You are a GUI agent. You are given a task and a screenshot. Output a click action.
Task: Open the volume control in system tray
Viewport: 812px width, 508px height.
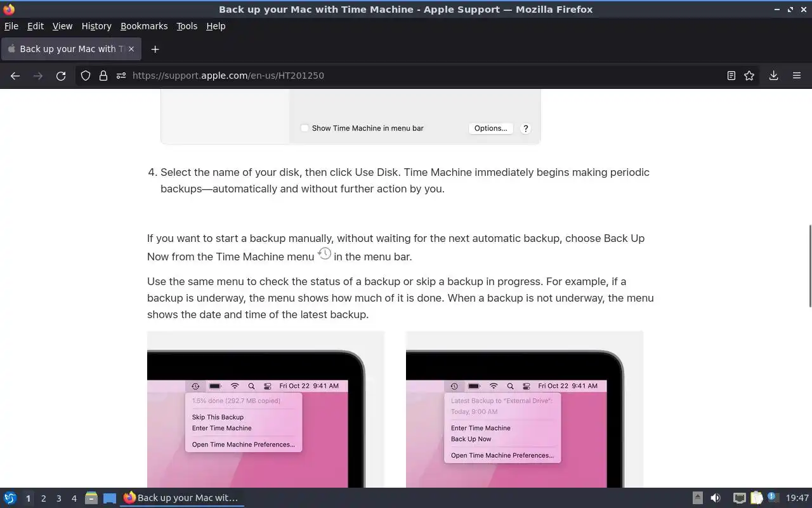[x=716, y=498]
